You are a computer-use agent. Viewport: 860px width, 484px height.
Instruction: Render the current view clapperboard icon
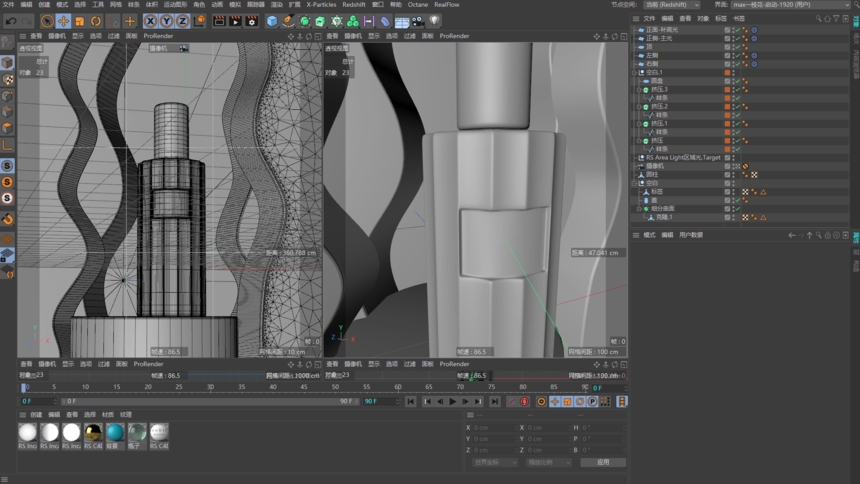click(219, 21)
